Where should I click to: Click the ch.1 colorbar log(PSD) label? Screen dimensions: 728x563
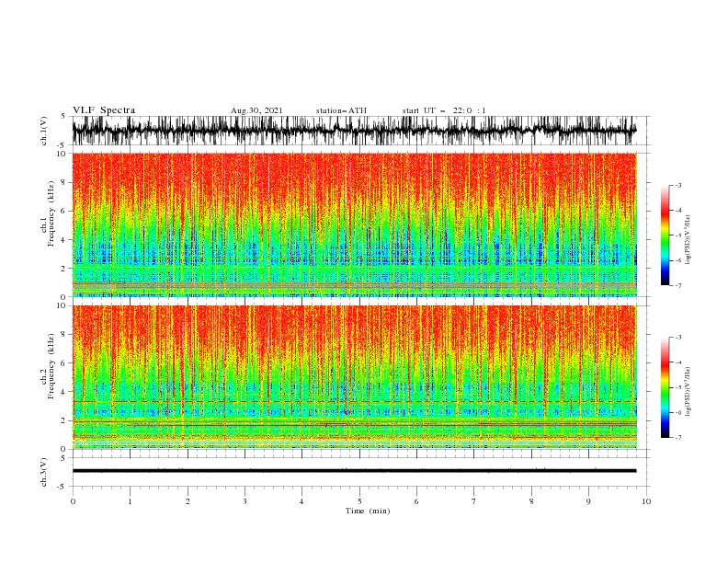[688, 240]
